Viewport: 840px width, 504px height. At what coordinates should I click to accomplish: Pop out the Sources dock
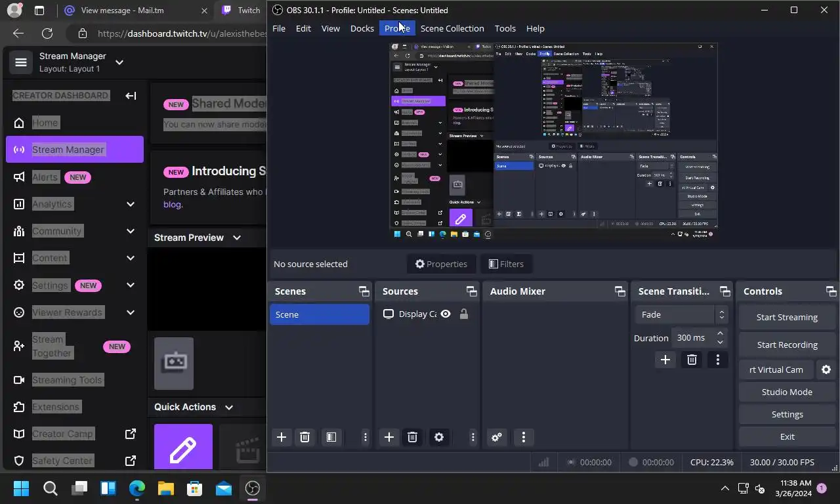pos(471,291)
